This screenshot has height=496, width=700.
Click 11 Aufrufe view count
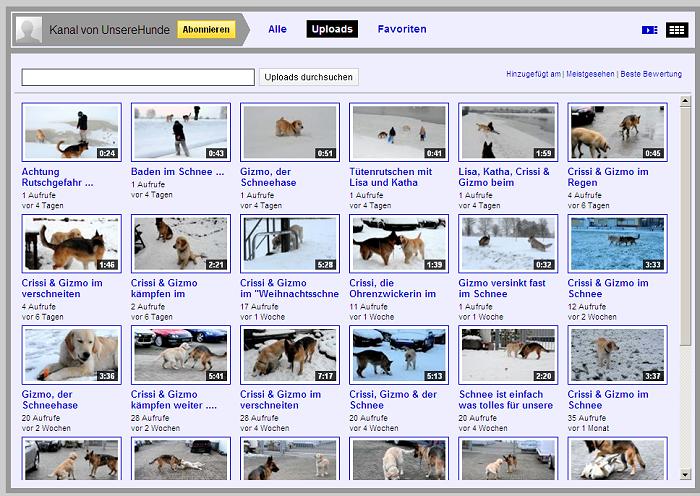(x=368, y=307)
